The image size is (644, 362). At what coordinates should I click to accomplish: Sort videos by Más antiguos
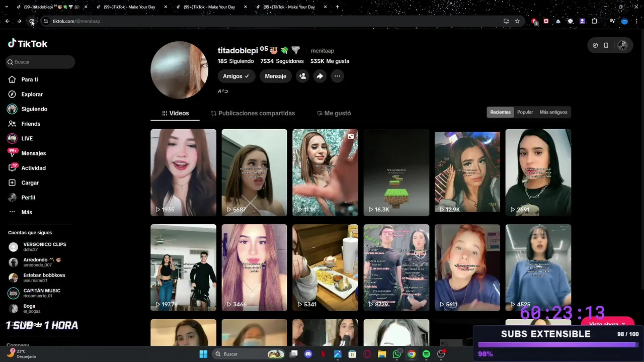click(553, 112)
